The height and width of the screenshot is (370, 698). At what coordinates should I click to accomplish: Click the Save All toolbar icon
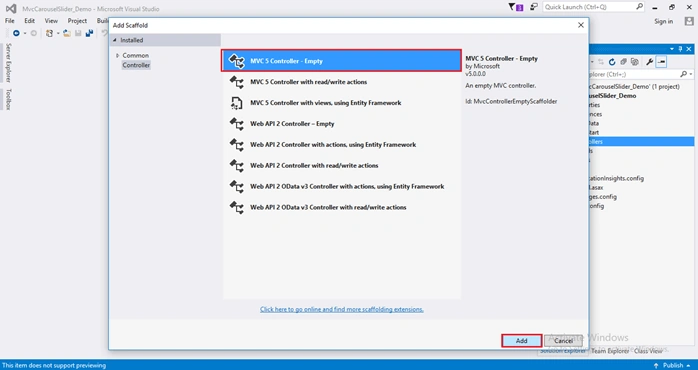tap(89, 33)
